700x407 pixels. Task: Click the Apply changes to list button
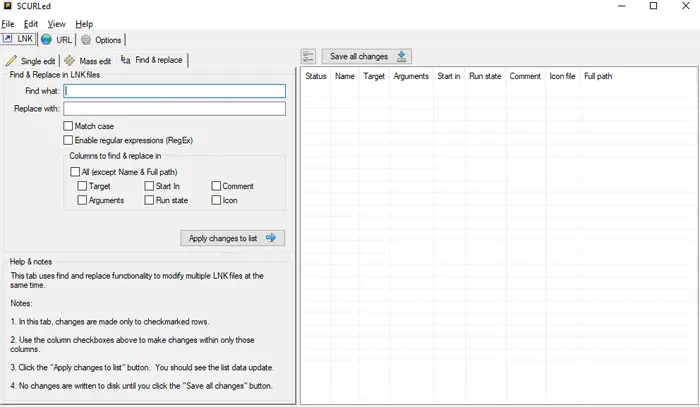233,238
